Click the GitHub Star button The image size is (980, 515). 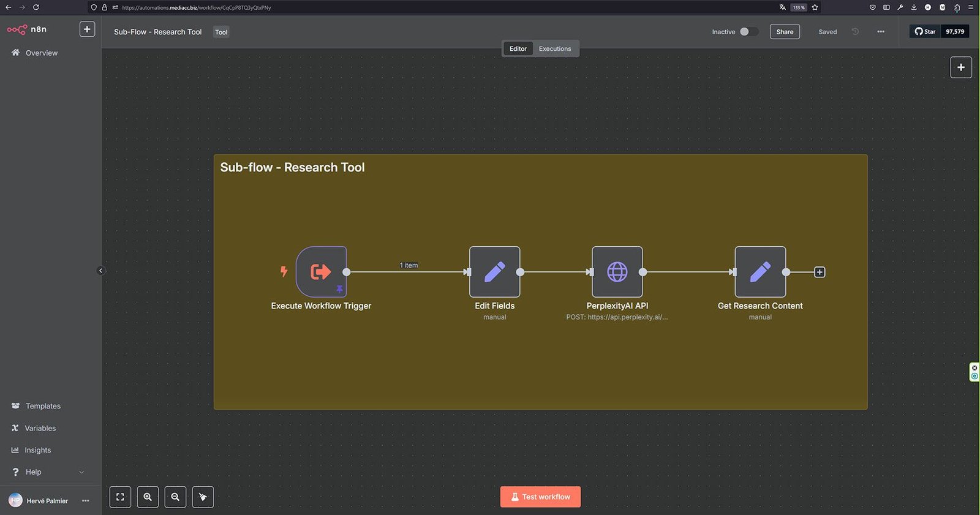tap(925, 31)
